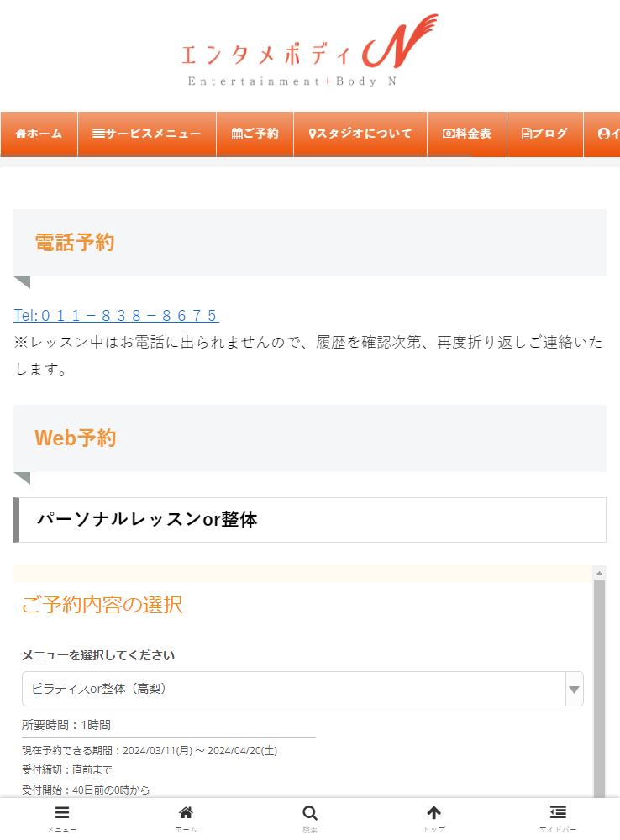The width and height of the screenshot is (620, 840).
Task: Click the 受付締切：直前まで text
Action: click(x=67, y=769)
